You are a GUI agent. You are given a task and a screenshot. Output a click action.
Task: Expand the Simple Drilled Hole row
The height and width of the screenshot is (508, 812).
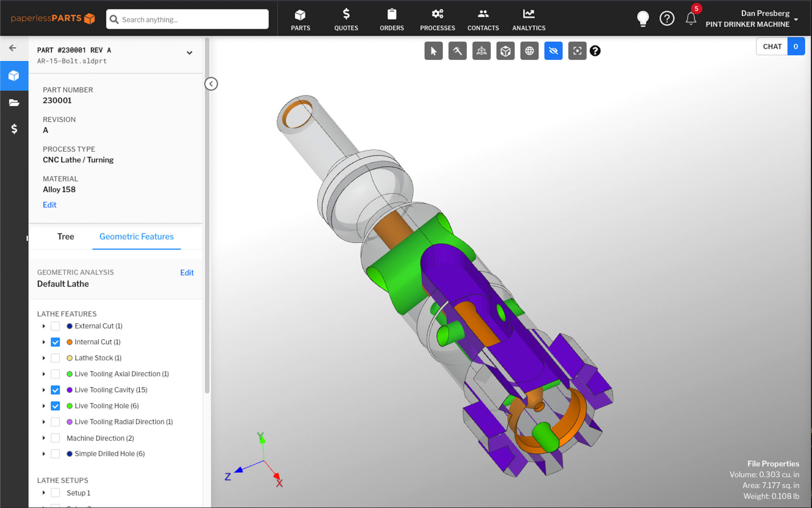pyautogui.click(x=44, y=453)
